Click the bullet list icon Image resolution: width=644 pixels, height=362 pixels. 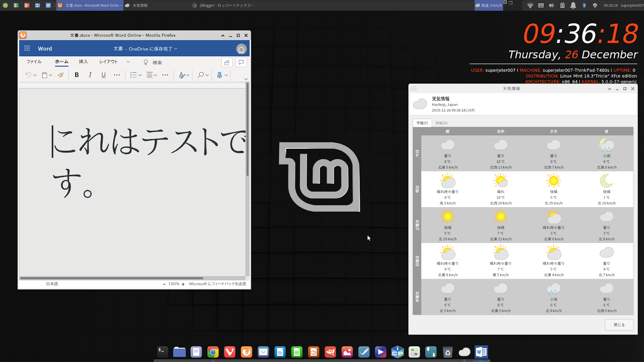(x=133, y=75)
